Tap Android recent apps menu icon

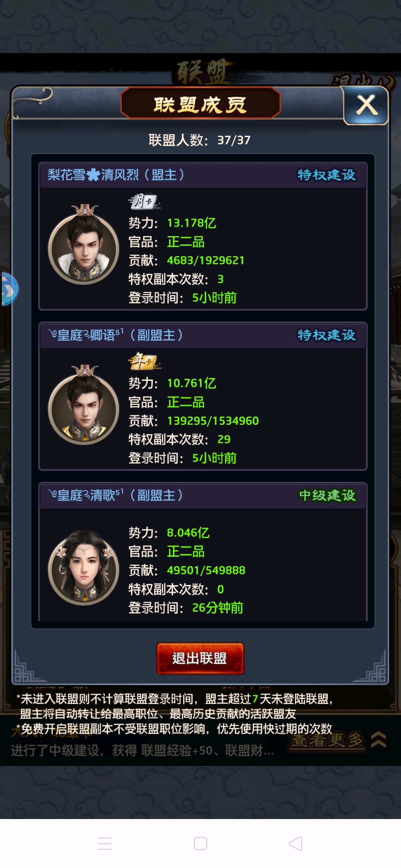(105, 844)
